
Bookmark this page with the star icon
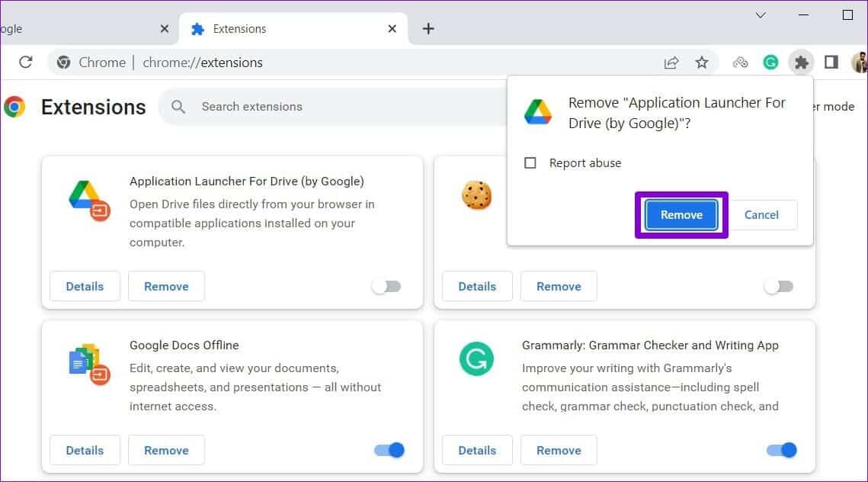click(701, 62)
